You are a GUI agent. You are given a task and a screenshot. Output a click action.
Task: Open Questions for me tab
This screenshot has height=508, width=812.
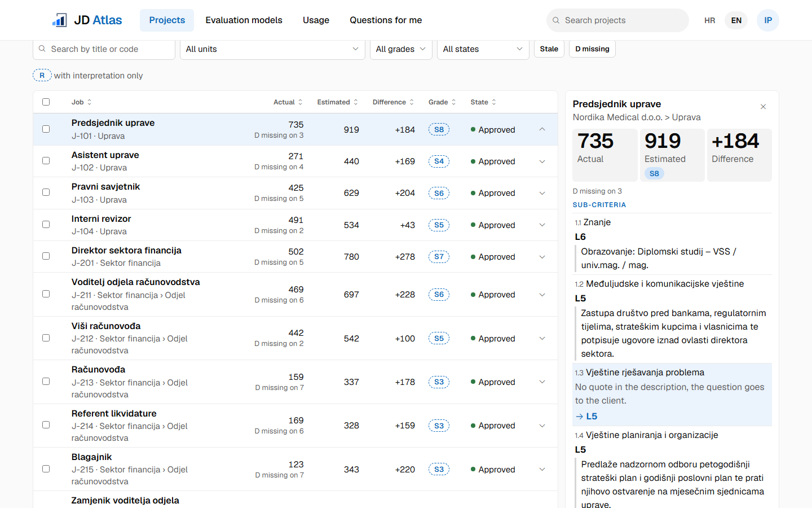[386, 20]
